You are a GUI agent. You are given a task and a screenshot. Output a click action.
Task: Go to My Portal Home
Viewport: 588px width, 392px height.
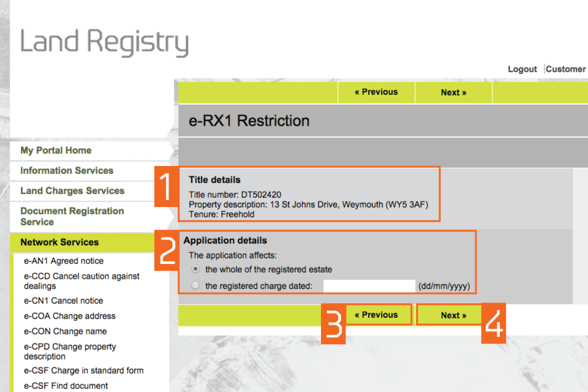coord(56,151)
